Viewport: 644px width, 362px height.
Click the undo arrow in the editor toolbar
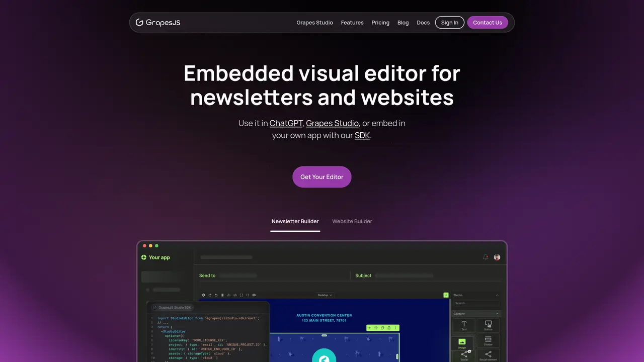pyautogui.click(x=216, y=295)
